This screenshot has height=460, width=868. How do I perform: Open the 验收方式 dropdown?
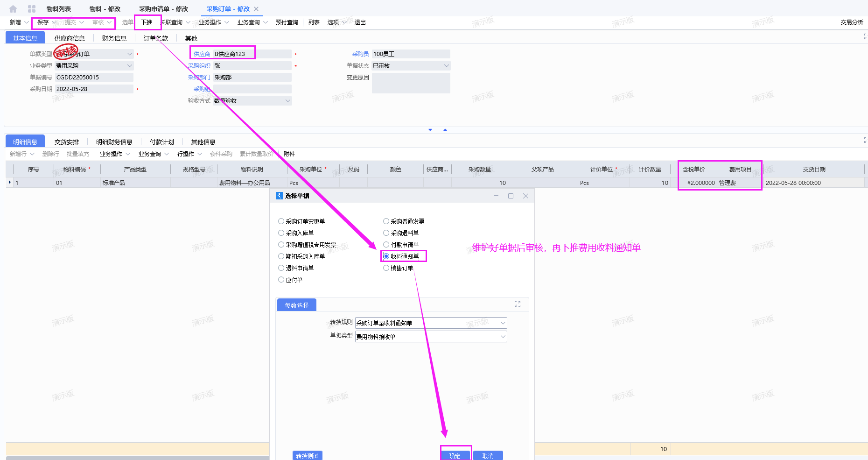[287, 101]
